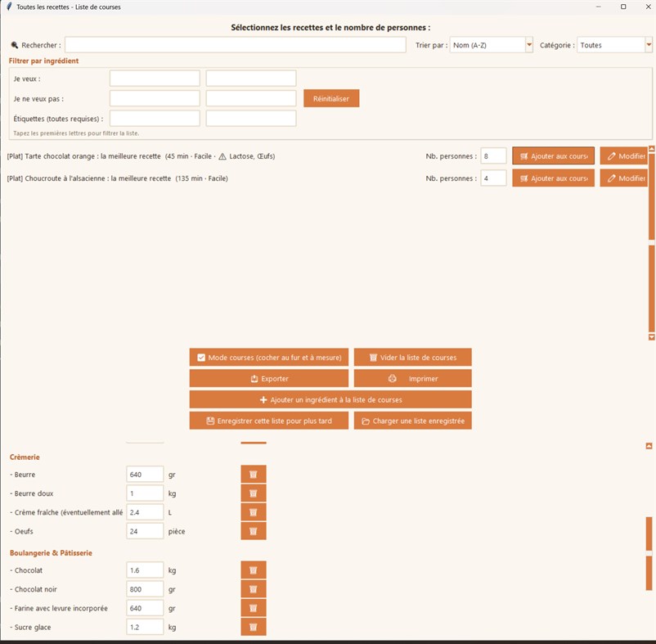Click the Chocolat quantity field showing 1.6
Image resolution: width=656 pixels, height=644 pixels.
pyautogui.click(x=145, y=570)
